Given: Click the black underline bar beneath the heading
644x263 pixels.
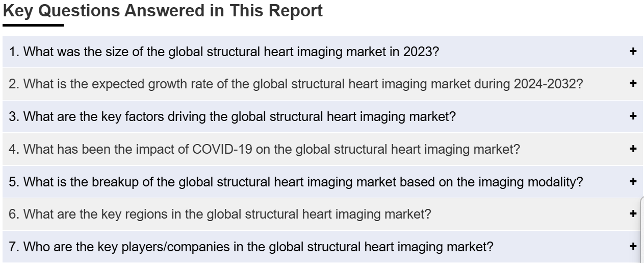Looking at the screenshot, I should 33,25.
